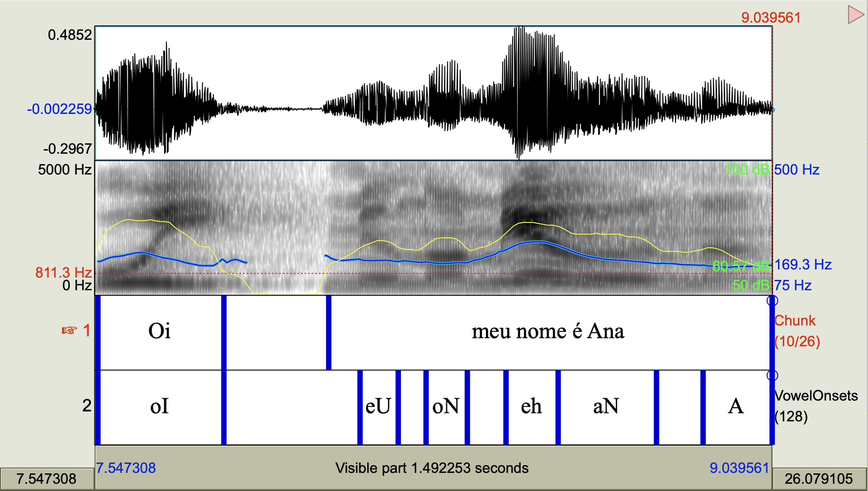Select the "aN" vowel interval

606,406
